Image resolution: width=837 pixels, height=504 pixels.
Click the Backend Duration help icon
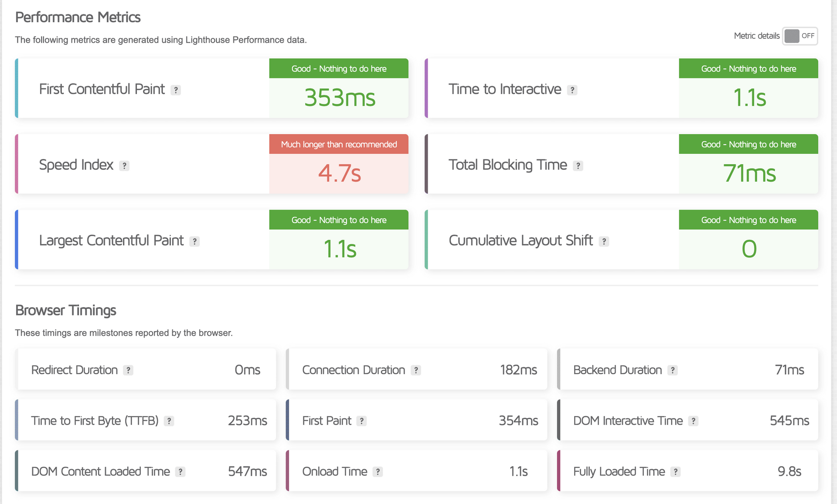tap(673, 370)
